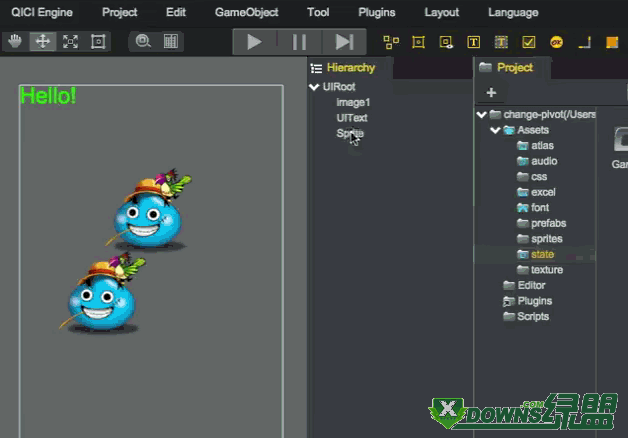This screenshot has width=628, height=438.
Task: Open the Tool menu
Action: (x=318, y=12)
